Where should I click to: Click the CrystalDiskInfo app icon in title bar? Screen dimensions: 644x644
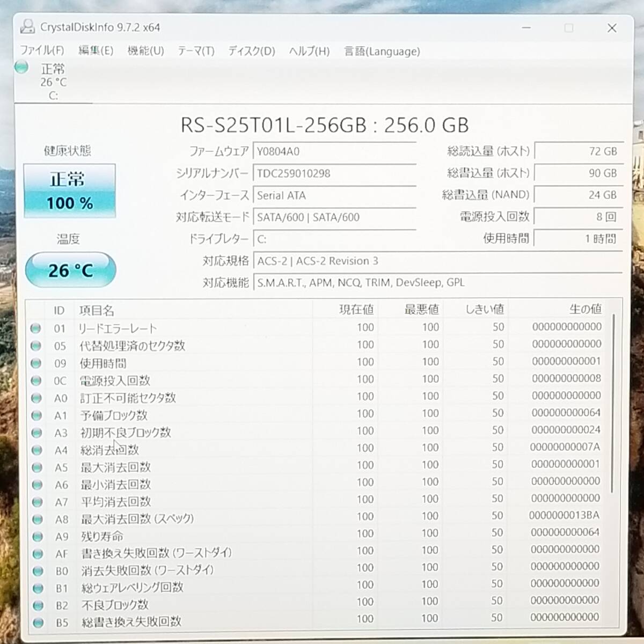pyautogui.click(x=27, y=27)
